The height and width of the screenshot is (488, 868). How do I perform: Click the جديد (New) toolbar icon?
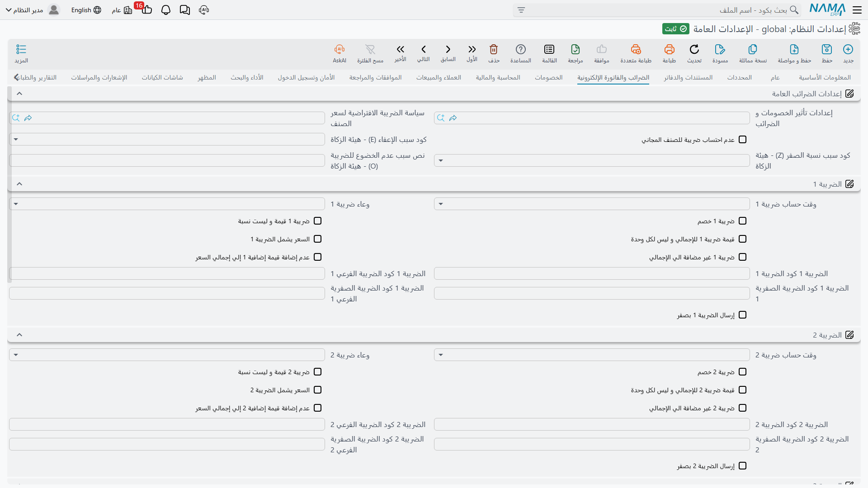[848, 49]
